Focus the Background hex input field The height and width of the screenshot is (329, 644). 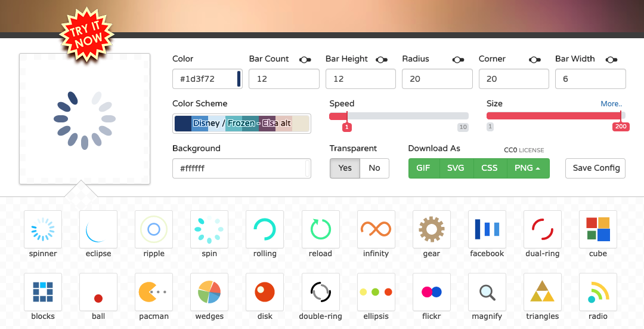[241, 168]
